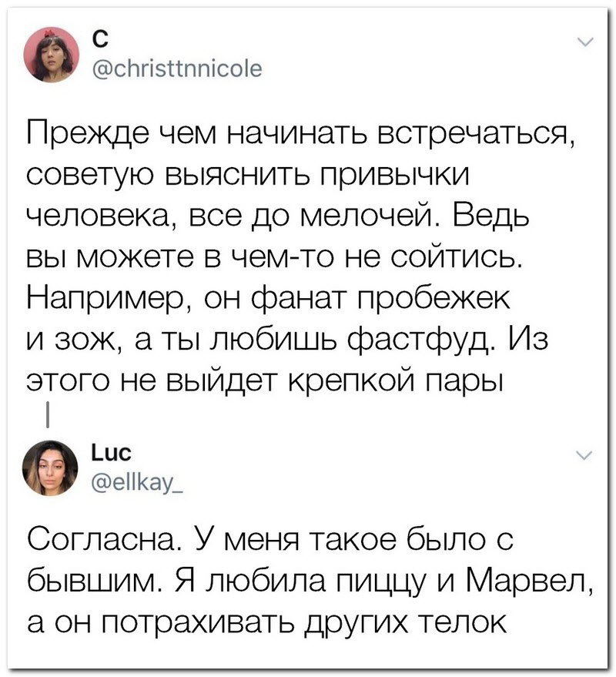Open the reply starting with "Согласна"
This screenshot has width=616, height=677.
point(269,541)
